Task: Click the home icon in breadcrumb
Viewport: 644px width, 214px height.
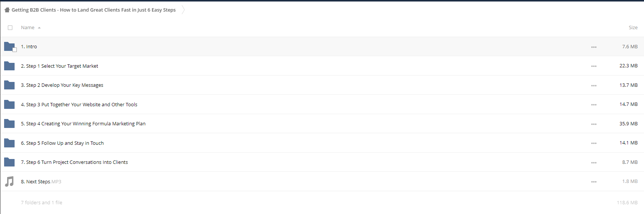Action: 7,10
